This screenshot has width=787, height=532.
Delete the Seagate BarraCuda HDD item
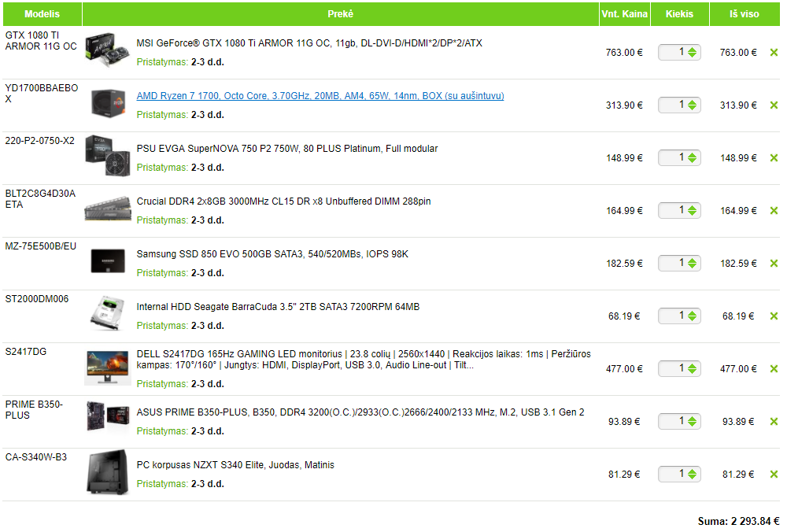click(x=774, y=316)
